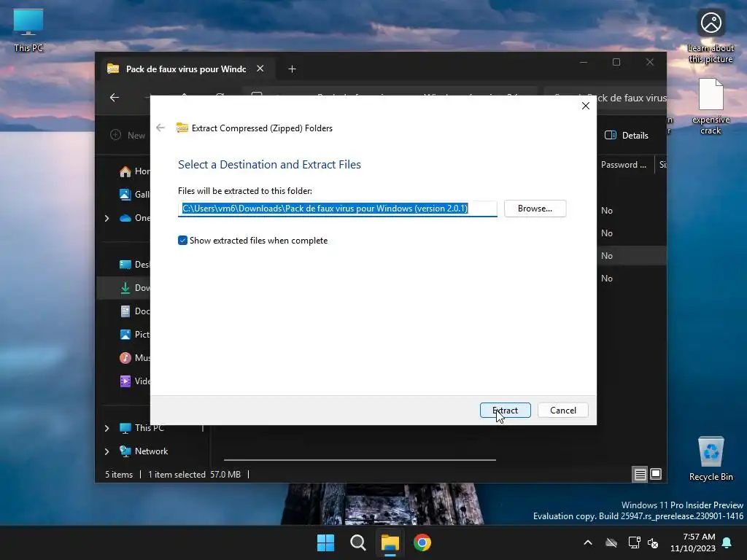Image resolution: width=747 pixels, height=560 pixels.
Task: Click the Password column header
Action: pos(624,165)
